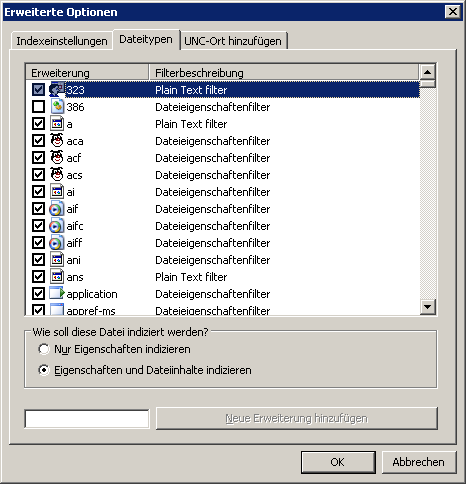Image resolution: width=466 pixels, height=484 pixels.
Task: Select the application extension icon
Action: tap(57, 293)
